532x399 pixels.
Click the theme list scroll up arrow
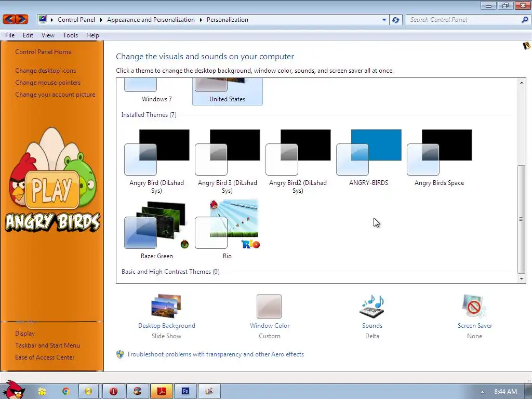coord(522,83)
